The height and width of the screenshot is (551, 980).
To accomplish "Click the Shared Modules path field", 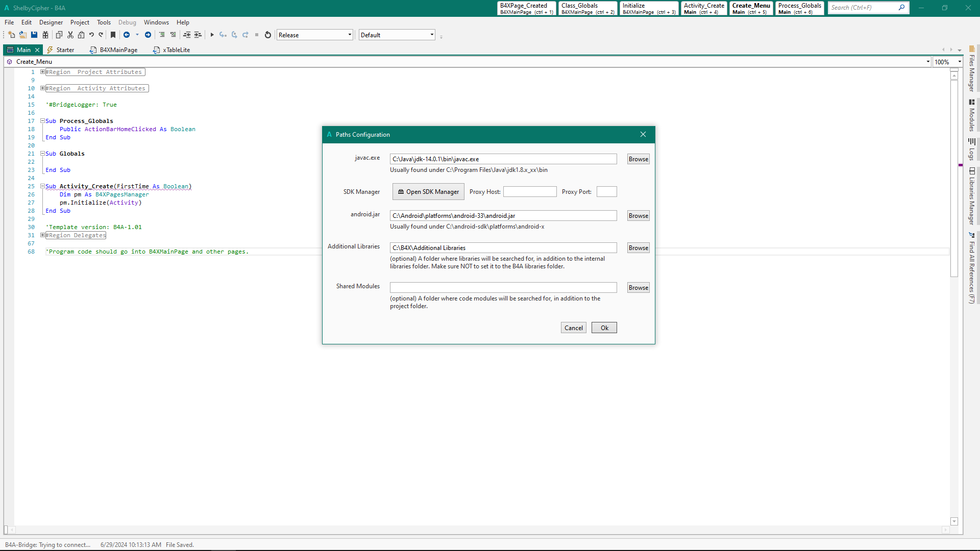I will coord(503,288).
